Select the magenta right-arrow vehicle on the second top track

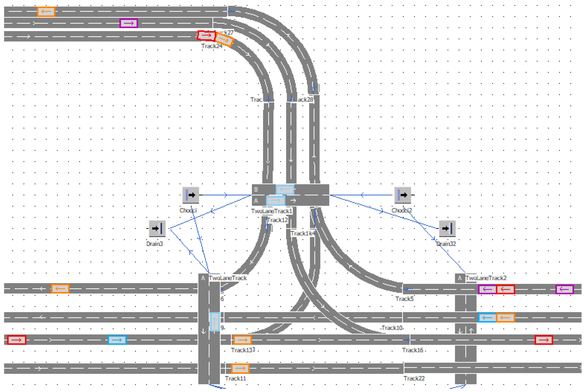click(129, 23)
